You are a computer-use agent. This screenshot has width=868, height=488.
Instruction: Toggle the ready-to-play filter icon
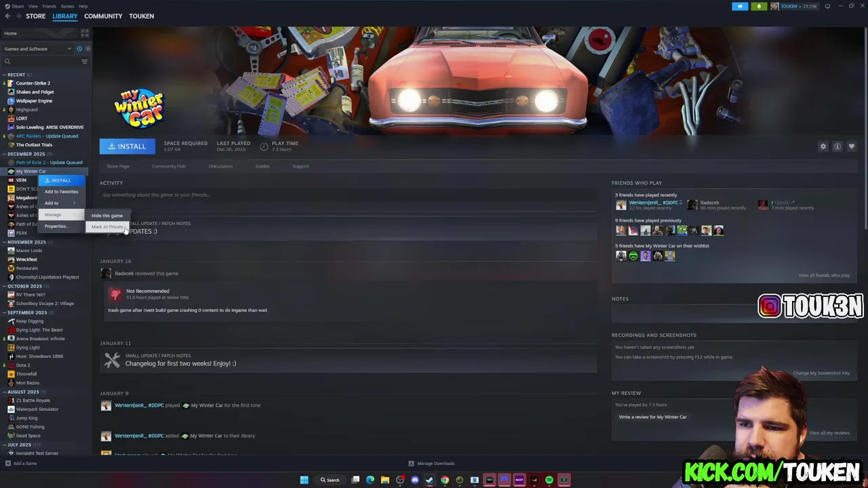[87, 49]
